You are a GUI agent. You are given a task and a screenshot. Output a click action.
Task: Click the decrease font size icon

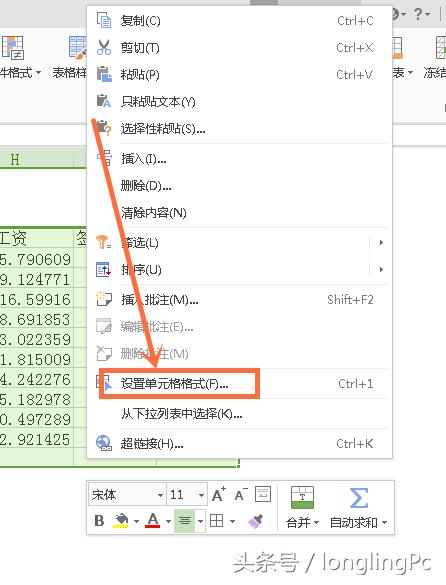241,495
